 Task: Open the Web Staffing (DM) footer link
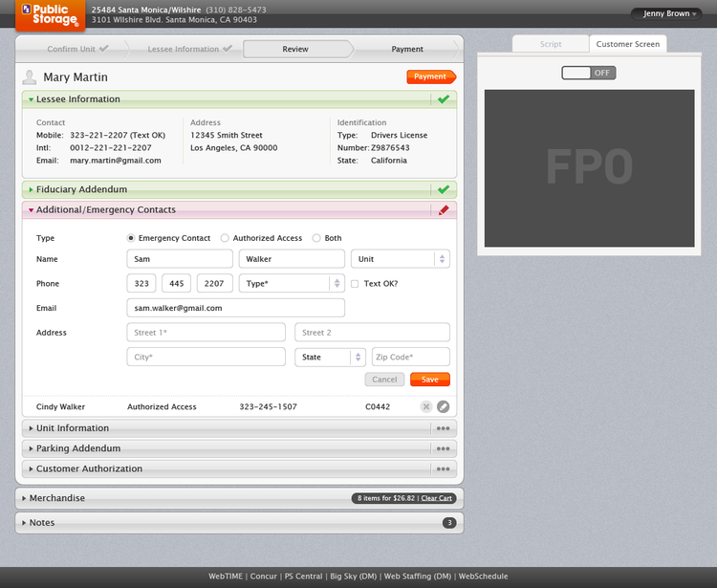coord(418,577)
